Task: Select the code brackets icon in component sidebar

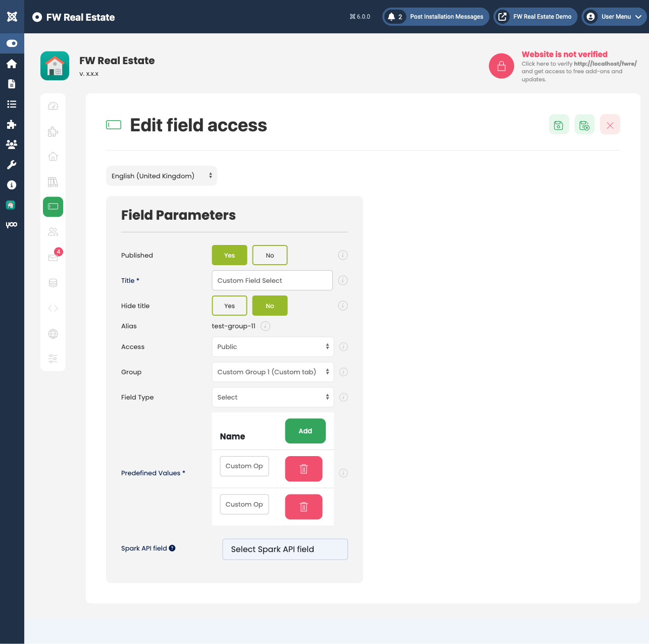Action: [53, 308]
